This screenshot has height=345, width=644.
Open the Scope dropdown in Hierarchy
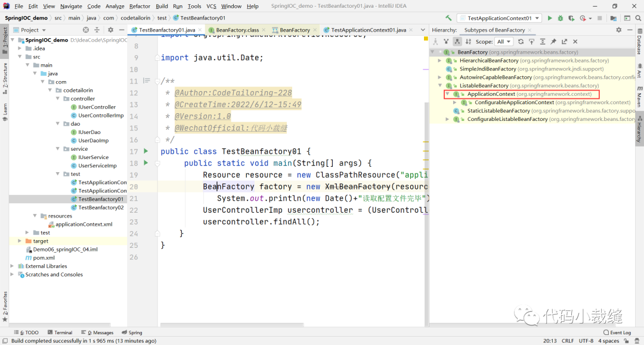pos(504,42)
